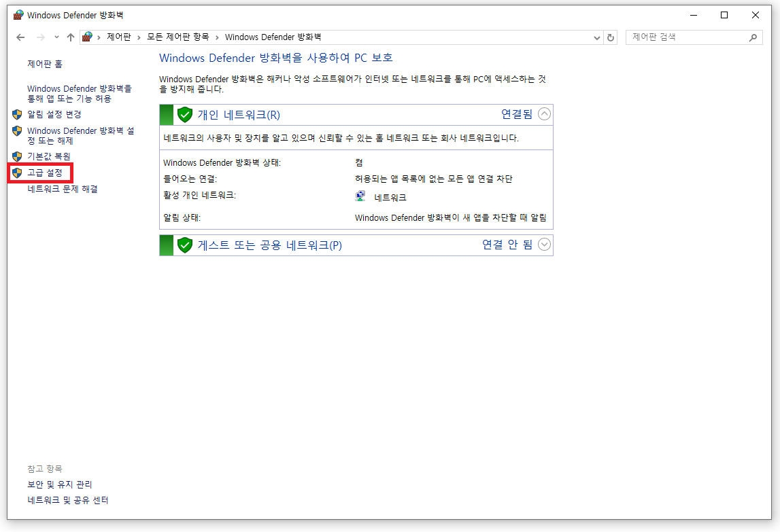This screenshot has width=780, height=532.
Task: Open 제어판 홈 link
Action: [x=45, y=64]
